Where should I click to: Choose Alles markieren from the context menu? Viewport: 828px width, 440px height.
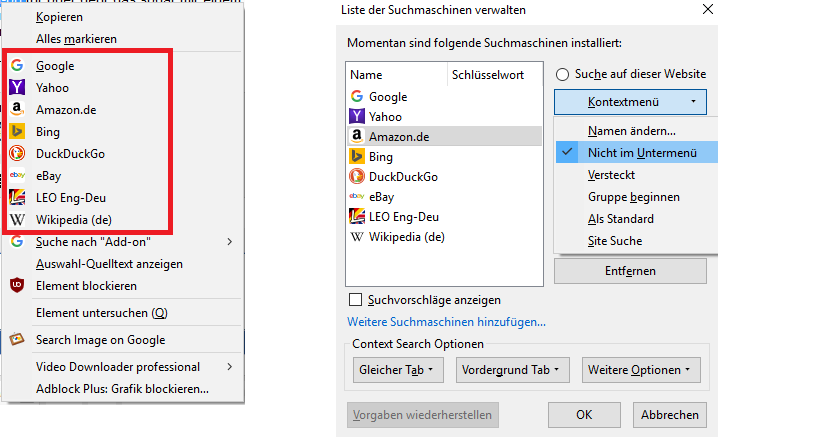point(76,39)
